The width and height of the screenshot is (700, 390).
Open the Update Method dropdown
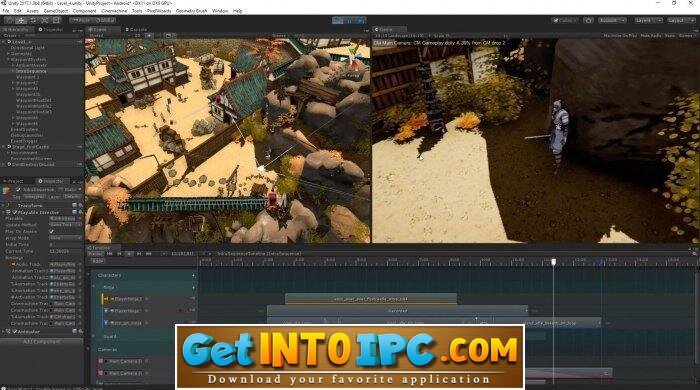click(65, 225)
